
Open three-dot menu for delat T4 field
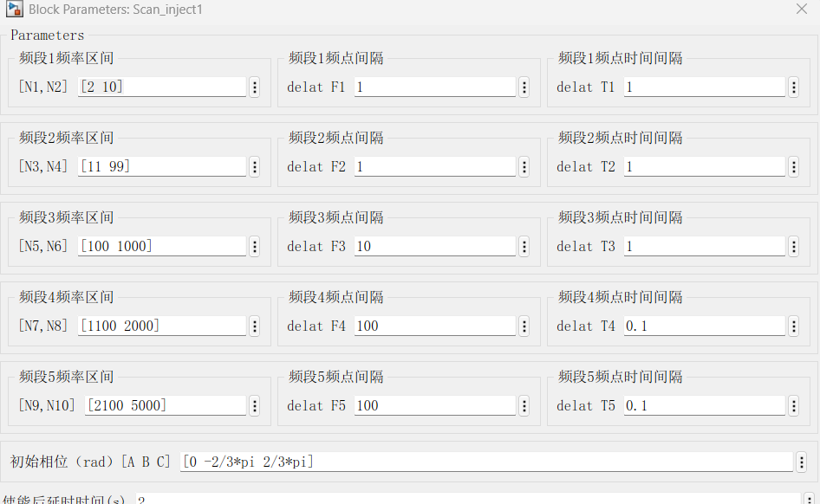click(x=794, y=326)
